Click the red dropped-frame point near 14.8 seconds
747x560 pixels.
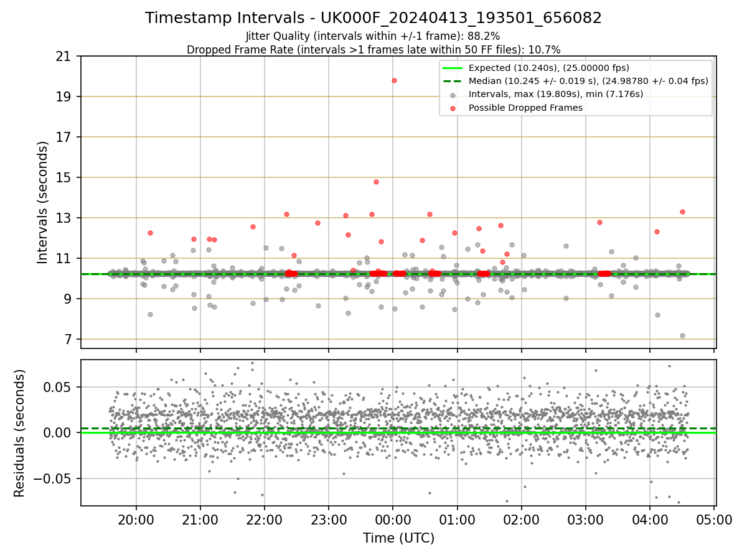click(376, 182)
